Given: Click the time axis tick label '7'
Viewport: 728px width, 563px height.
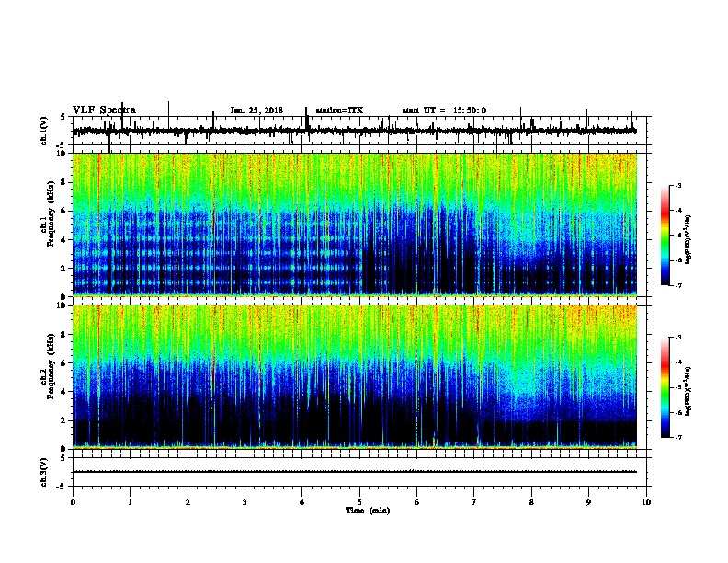Looking at the screenshot, I should (x=474, y=502).
